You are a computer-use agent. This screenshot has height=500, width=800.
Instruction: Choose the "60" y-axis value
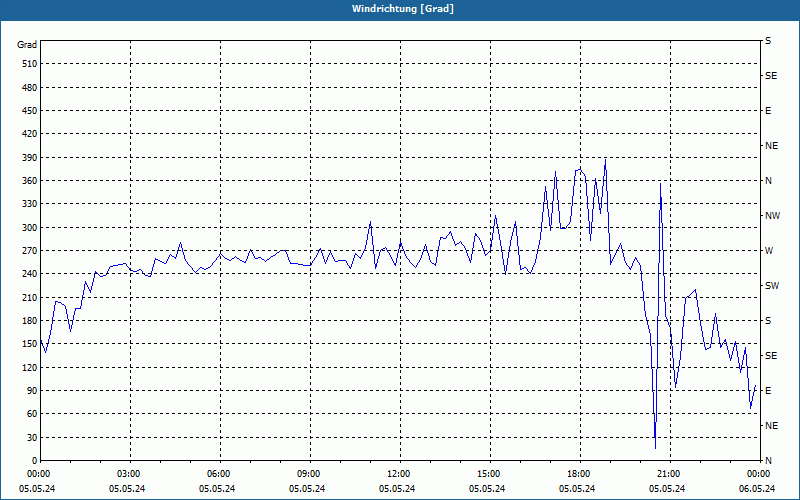tap(32, 414)
